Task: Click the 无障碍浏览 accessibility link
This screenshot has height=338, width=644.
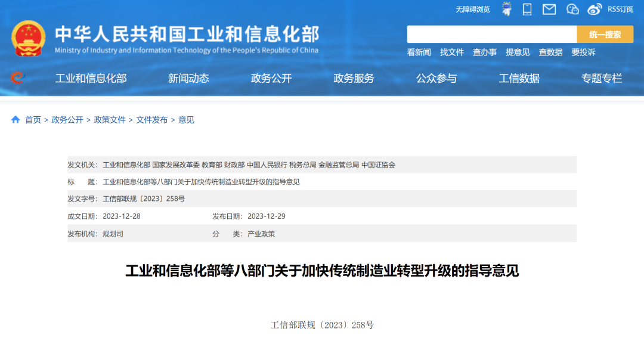Action: [x=473, y=9]
